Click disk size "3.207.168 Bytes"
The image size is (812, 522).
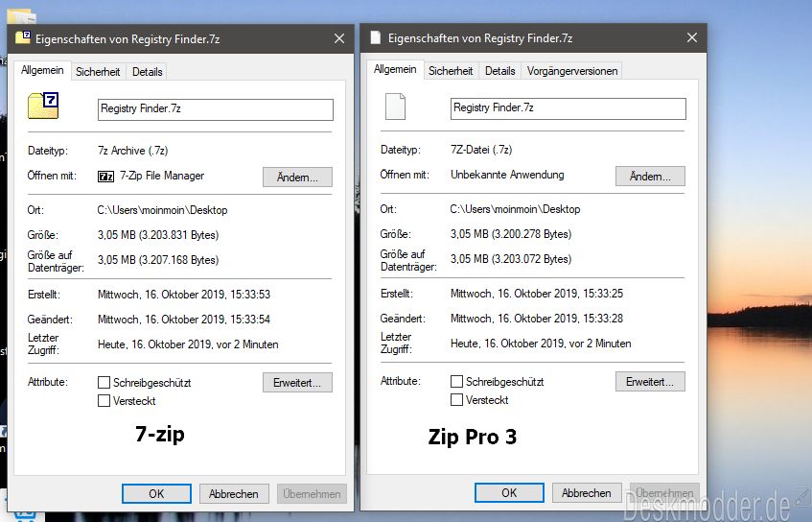[178, 260]
